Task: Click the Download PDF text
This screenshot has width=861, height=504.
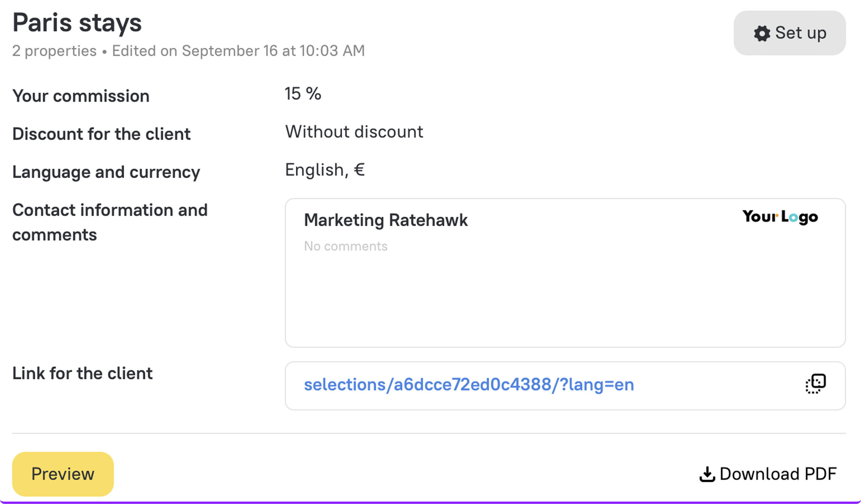Action: click(778, 474)
